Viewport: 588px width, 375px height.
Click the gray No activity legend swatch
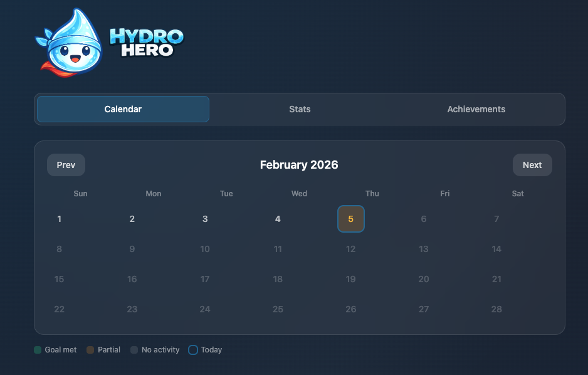click(134, 350)
